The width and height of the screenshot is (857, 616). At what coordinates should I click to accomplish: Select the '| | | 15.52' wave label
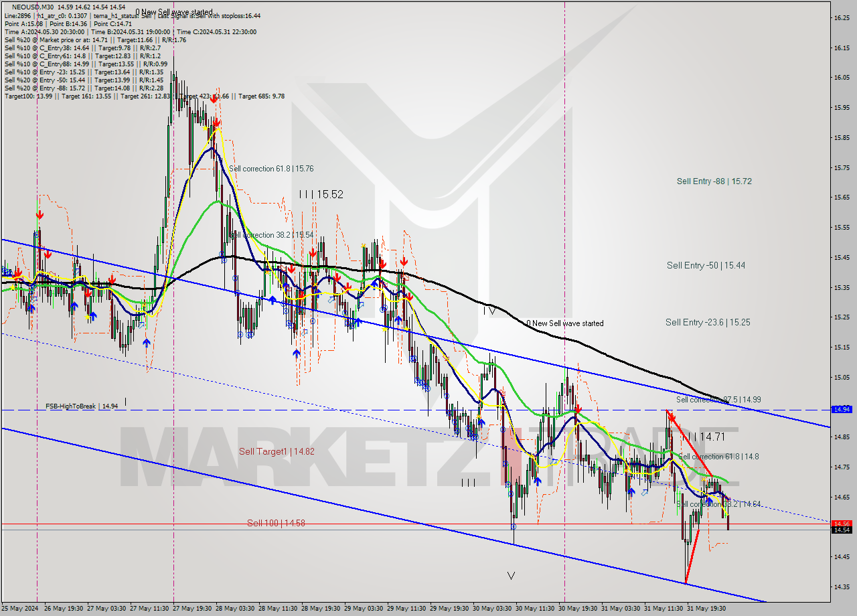click(321, 194)
